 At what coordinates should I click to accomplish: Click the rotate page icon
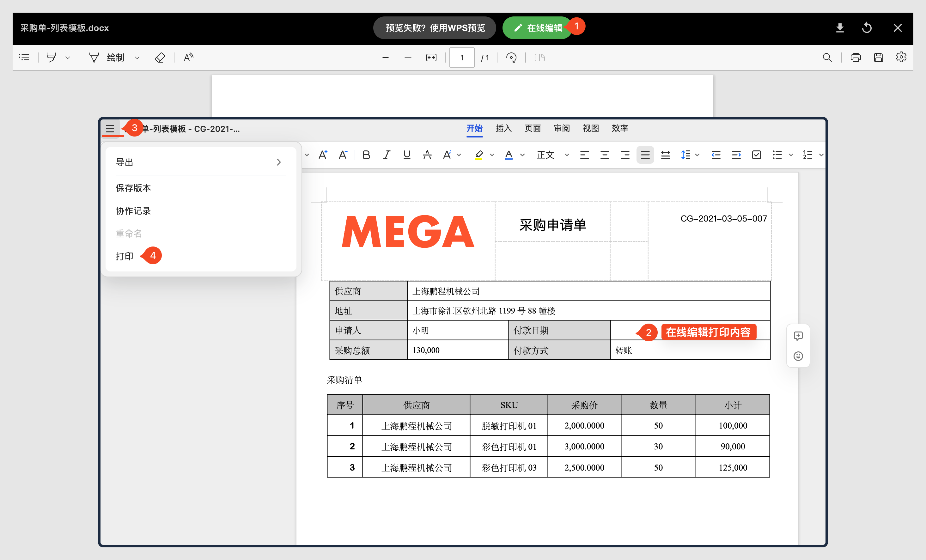pyautogui.click(x=511, y=58)
